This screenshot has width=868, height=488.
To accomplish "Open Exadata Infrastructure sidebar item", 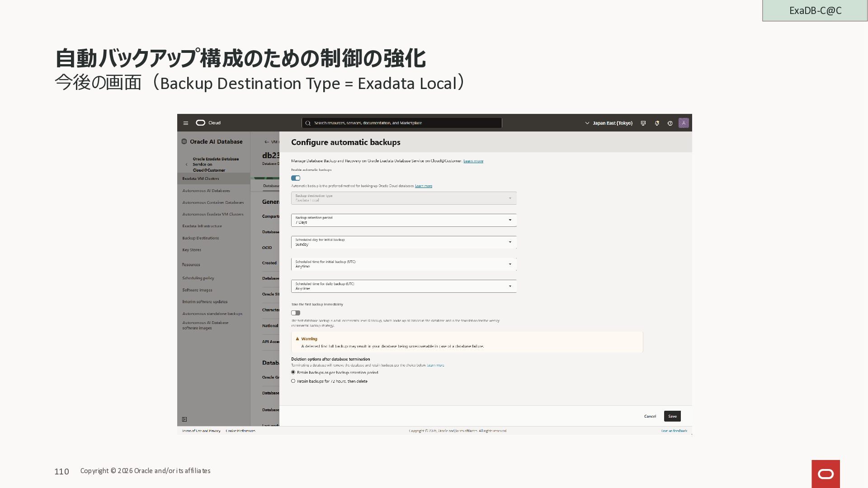I will (x=202, y=226).
